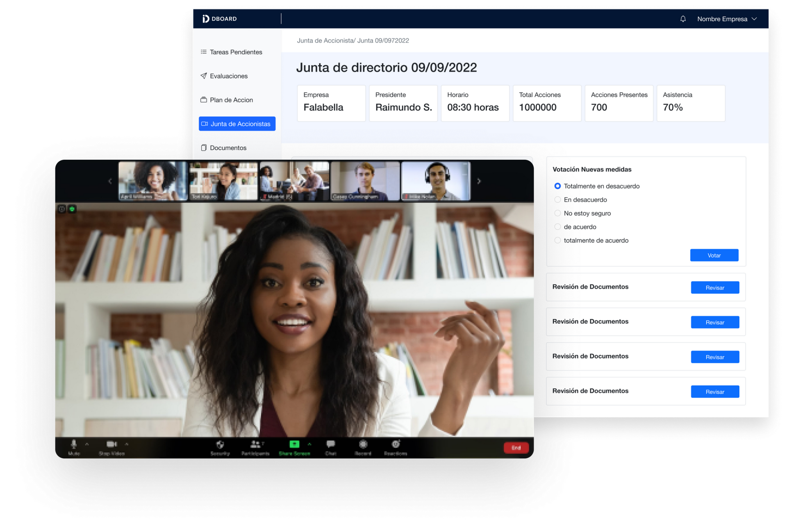Choose the 'totalmente de acuerdo' radio button
This screenshot has height=532, width=787.
click(x=557, y=240)
